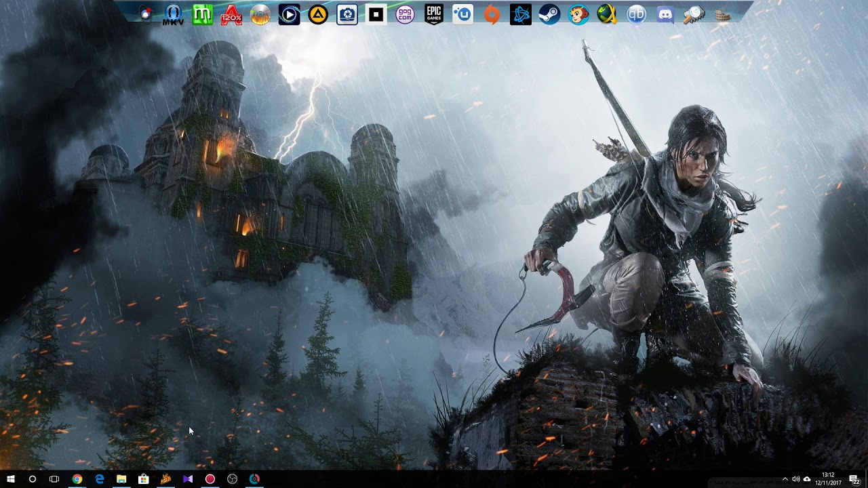Viewport: 868px width, 488px height.
Task: Launch the Epic Games launcher
Action: tap(434, 14)
